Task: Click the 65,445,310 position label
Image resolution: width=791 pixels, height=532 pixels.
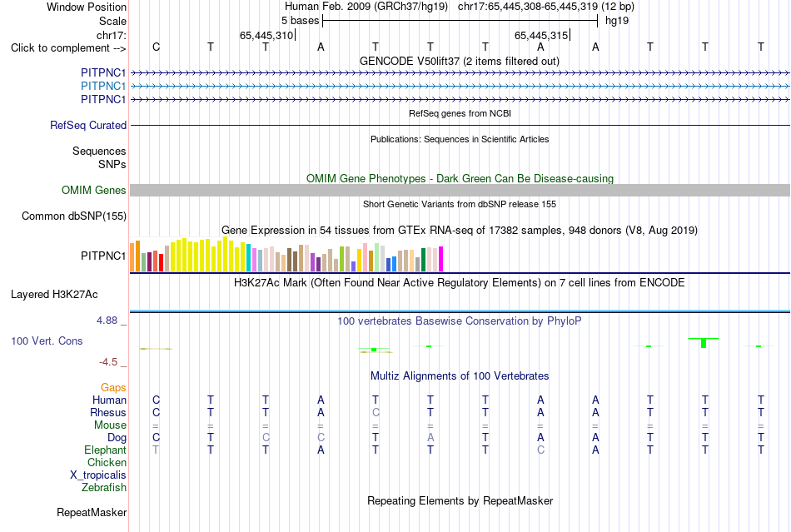Action: coord(266,35)
